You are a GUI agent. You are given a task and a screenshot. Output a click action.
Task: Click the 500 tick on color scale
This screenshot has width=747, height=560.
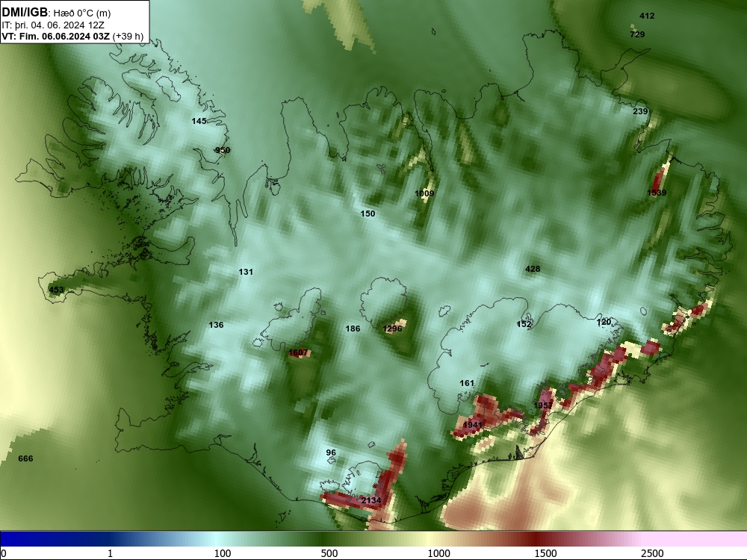coord(329,553)
